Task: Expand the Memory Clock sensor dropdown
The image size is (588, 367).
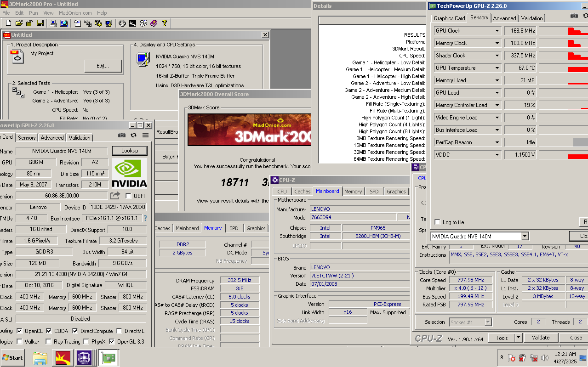Action: pos(497,43)
